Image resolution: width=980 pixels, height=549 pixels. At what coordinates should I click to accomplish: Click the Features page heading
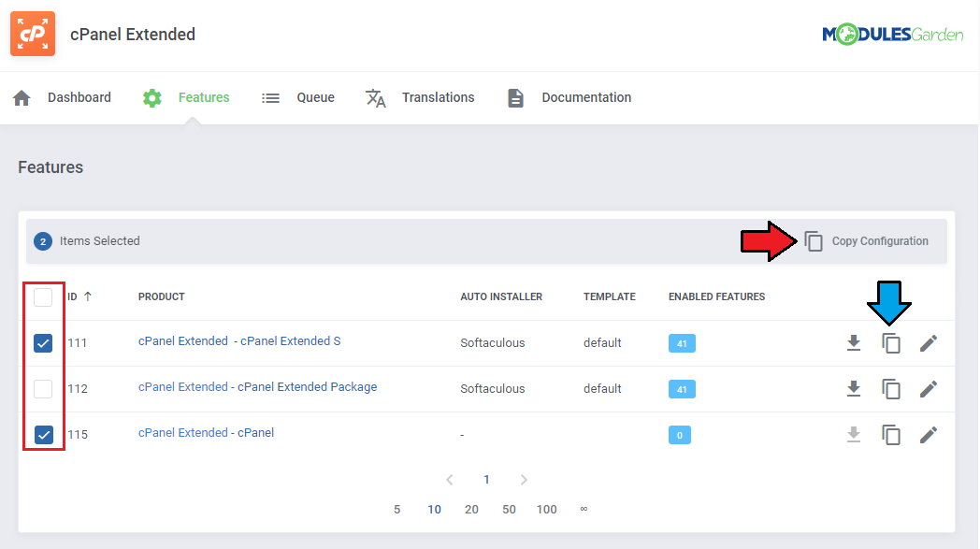50,167
